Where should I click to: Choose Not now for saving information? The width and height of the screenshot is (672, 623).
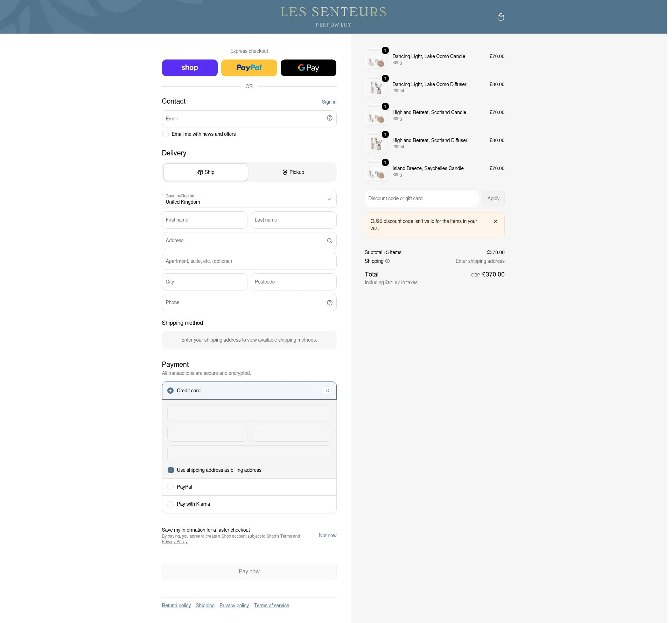328,535
